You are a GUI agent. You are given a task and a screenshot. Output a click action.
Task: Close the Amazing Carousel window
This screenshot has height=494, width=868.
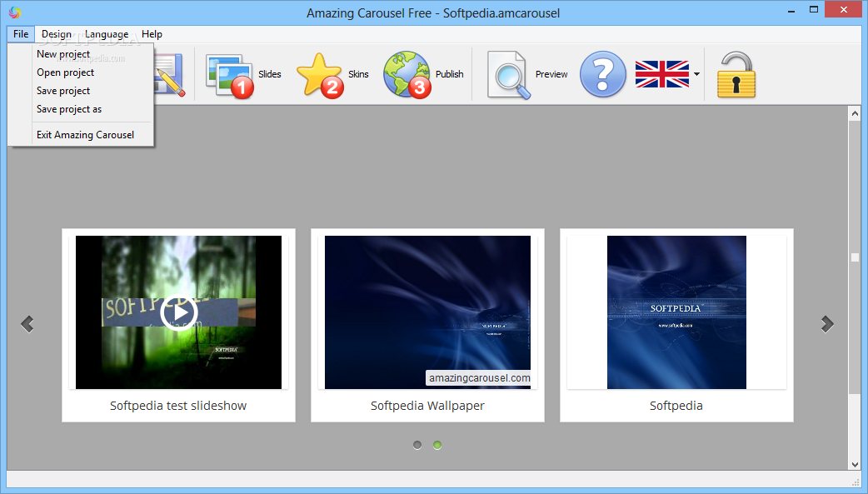pos(844,9)
